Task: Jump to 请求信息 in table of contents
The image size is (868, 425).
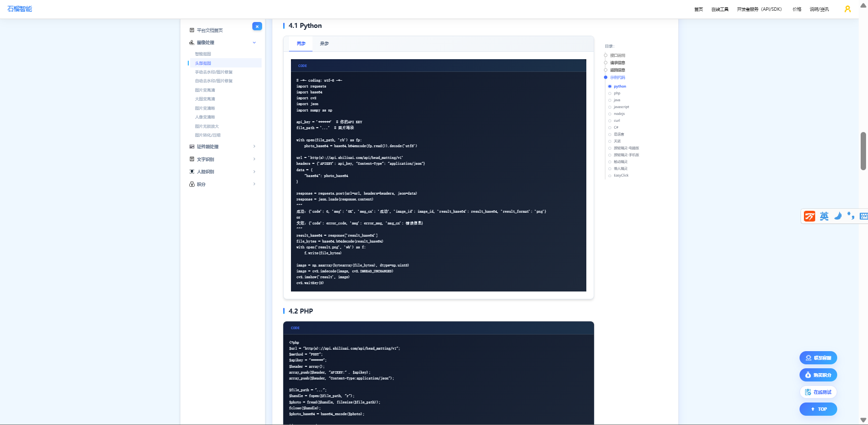Action: [618, 63]
